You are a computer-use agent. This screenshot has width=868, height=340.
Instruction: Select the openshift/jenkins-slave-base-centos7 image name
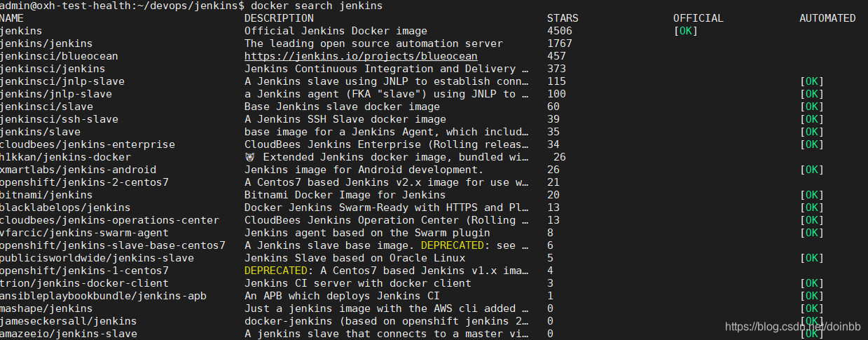tap(113, 245)
